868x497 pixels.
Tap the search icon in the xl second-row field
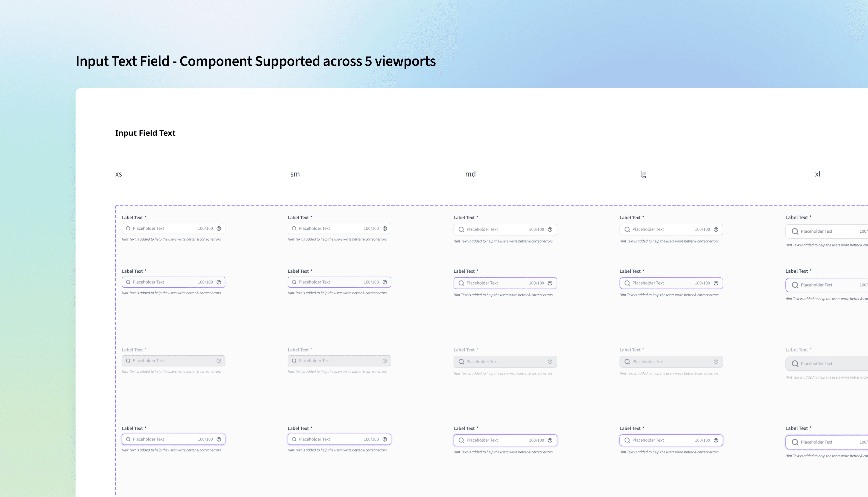click(x=795, y=285)
